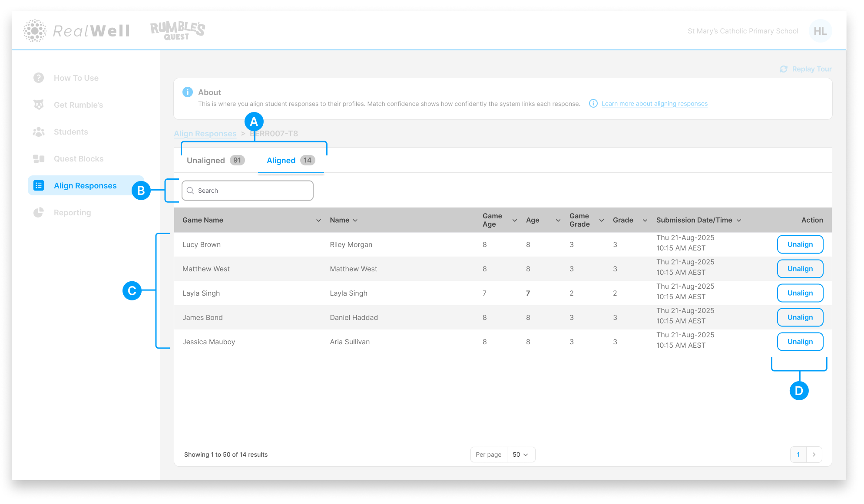Open the Submission Date/Time sort chevron
The width and height of the screenshot is (864, 504).
(739, 220)
